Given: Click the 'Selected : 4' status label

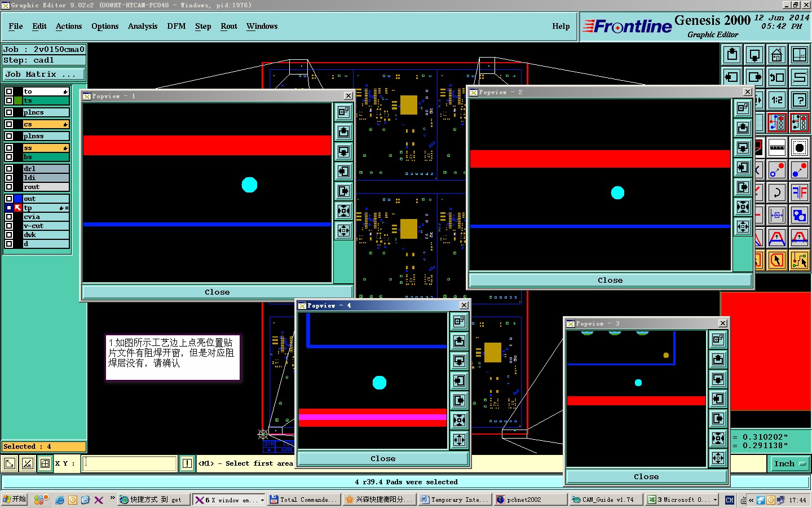Looking at the screenshot, I should (44, 446).
